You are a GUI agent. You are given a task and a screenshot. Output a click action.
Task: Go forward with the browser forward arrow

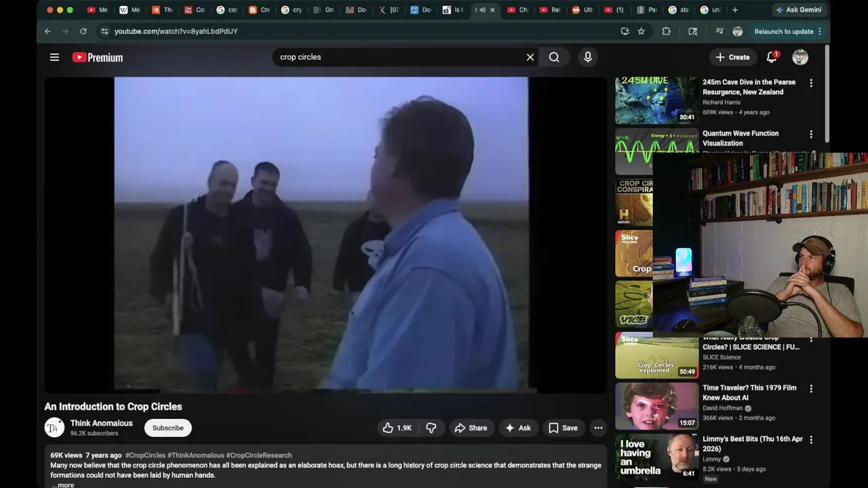[x=65, y=31]
